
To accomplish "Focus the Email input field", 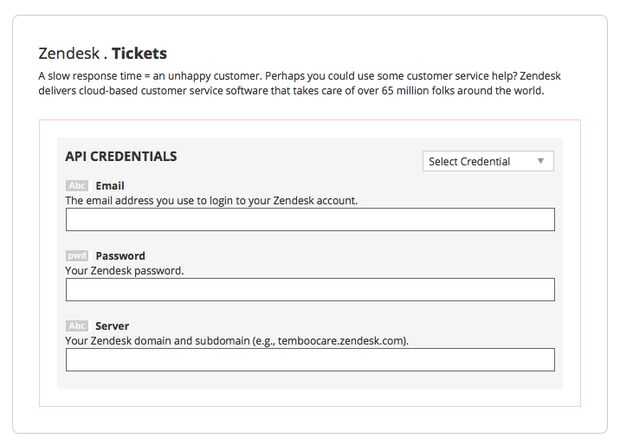I will tap(310, 220).
